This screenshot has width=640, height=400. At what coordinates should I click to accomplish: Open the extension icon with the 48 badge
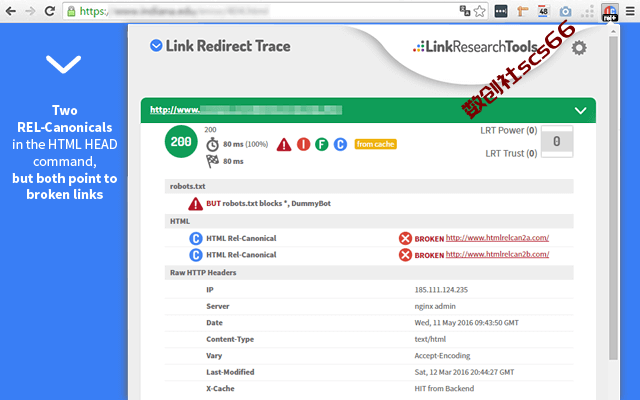pyautogui.click(x=543, y=11)
